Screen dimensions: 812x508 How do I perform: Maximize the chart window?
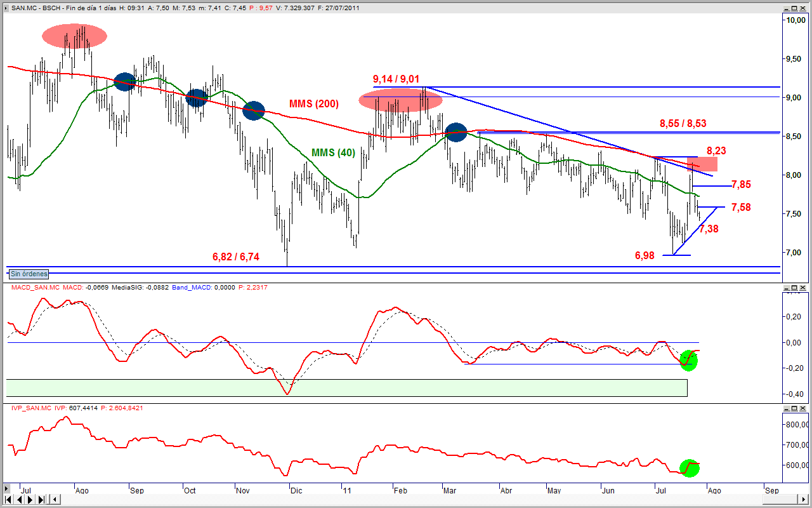coord(794,8)
